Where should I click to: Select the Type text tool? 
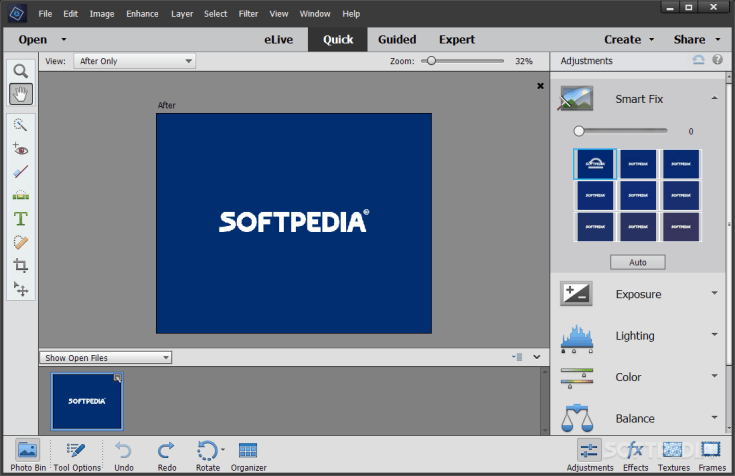pos(20,219)
